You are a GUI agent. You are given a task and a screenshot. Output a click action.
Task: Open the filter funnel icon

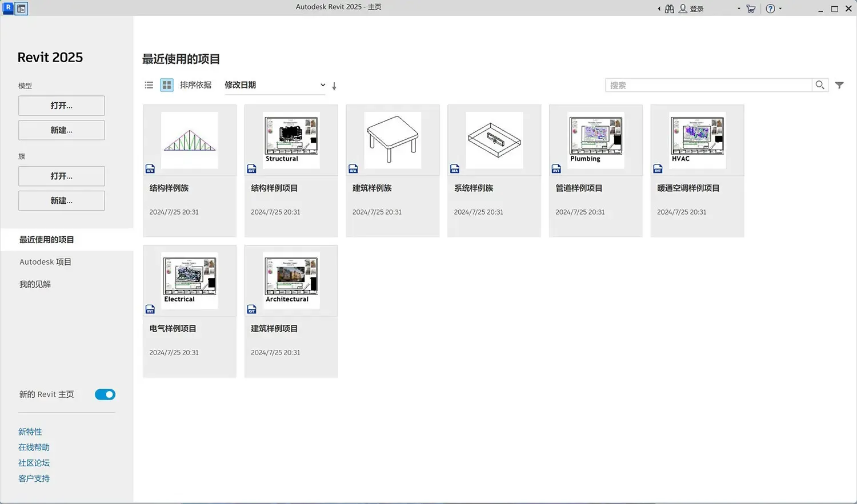(x=839, y=85)
